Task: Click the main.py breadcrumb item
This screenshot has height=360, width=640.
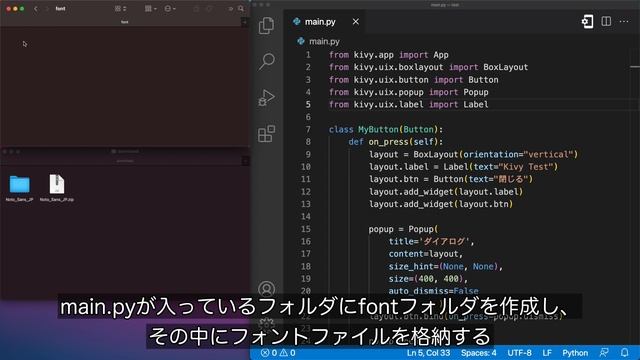Action: point(324,41)
